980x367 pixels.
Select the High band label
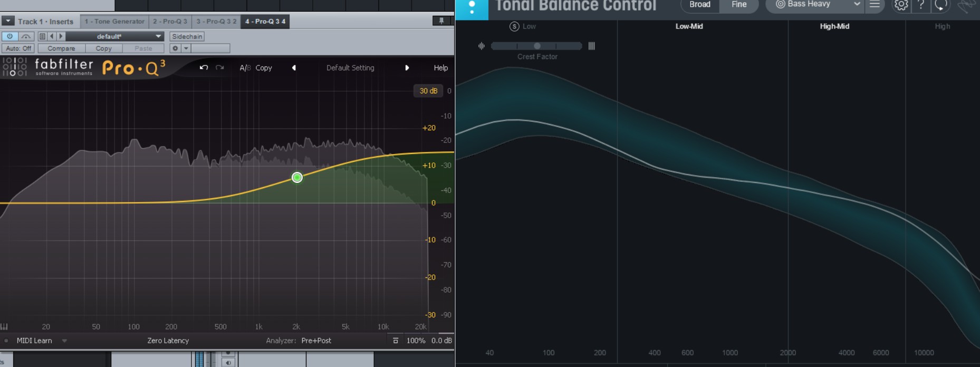point(942,26)
